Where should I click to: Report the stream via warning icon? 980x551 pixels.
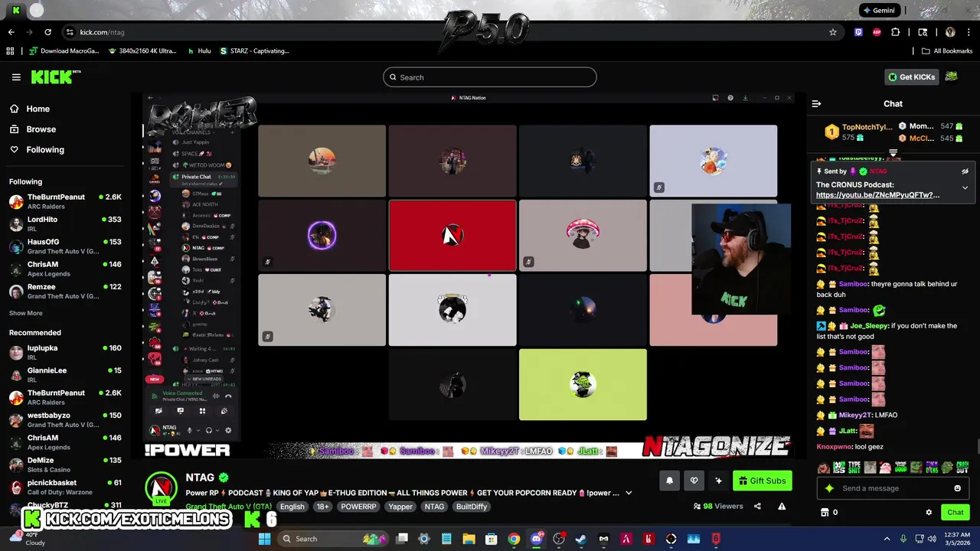782,506
